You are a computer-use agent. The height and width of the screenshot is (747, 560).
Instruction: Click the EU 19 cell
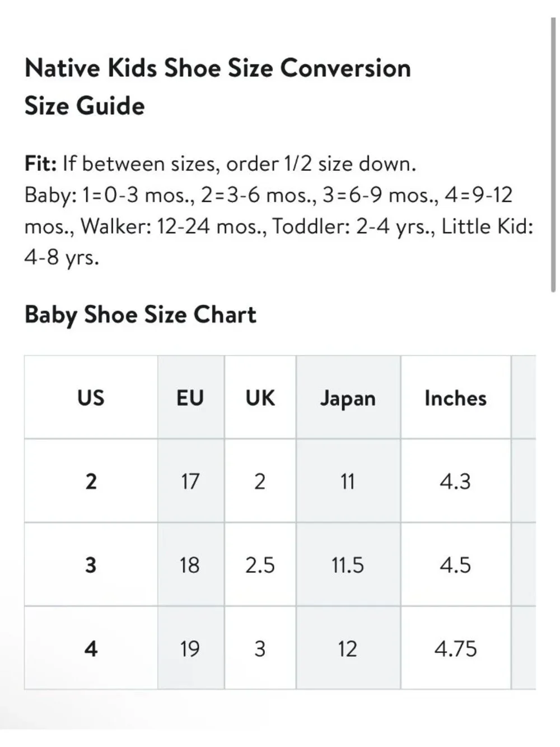(x=191, y=648)
